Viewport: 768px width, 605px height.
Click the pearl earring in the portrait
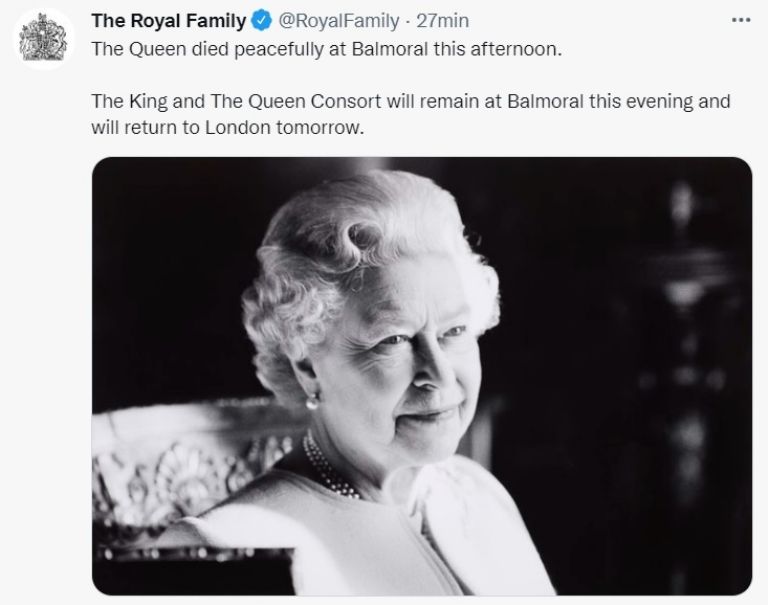[x=313, y=401]
